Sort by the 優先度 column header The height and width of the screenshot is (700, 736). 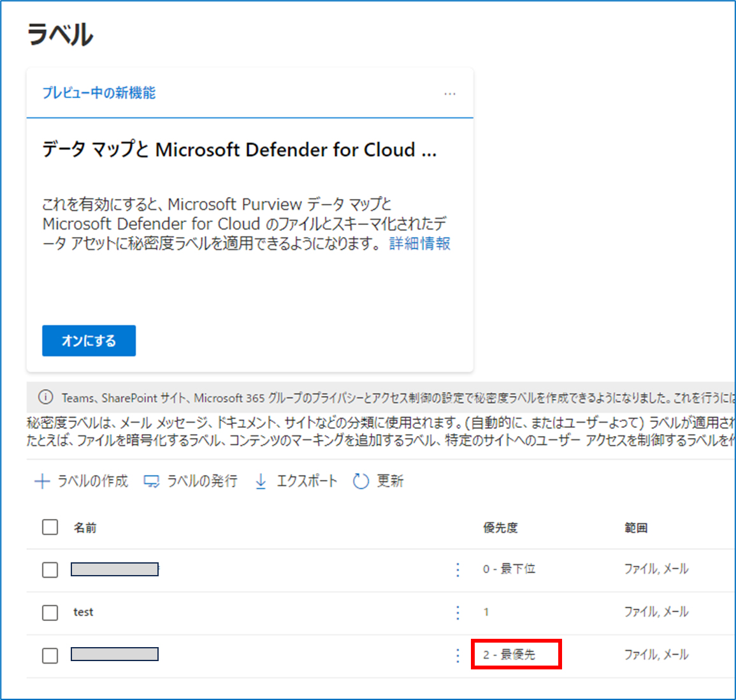click(x=500, y=528)
